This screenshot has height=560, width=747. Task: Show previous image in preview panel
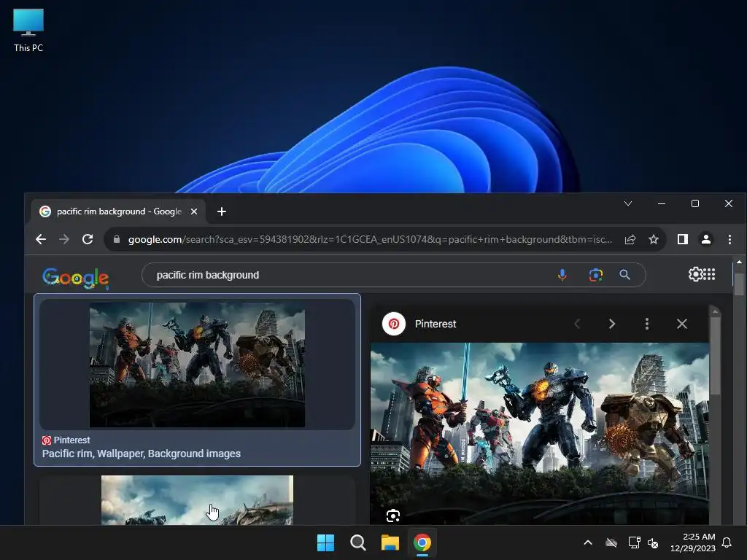tap(578, 324)
